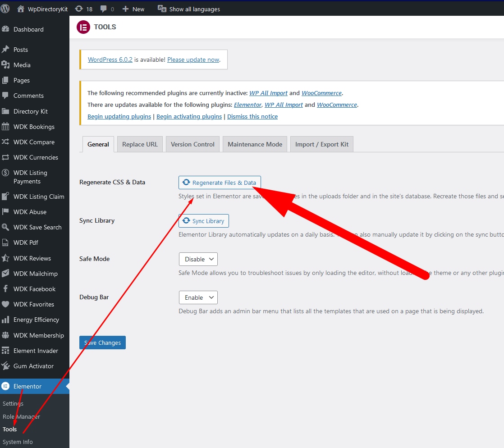Open the inactive WP All Import link

tap(268, 93)
